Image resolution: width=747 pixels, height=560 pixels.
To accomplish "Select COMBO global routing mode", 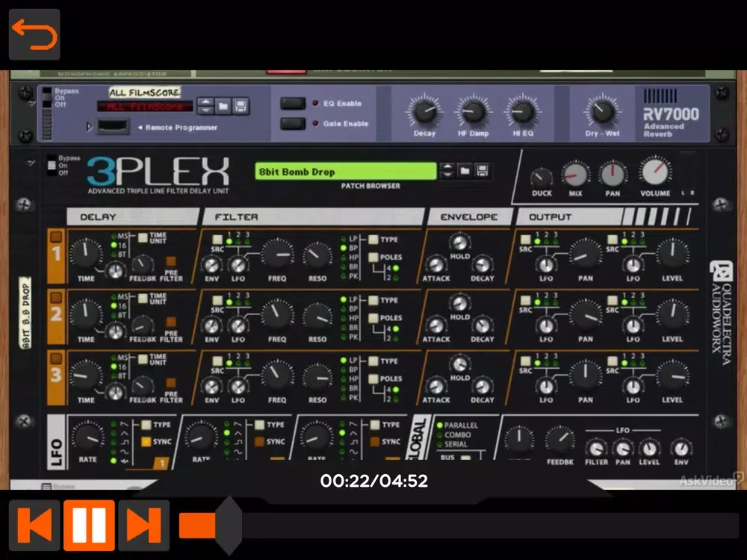I will point(454,435).
